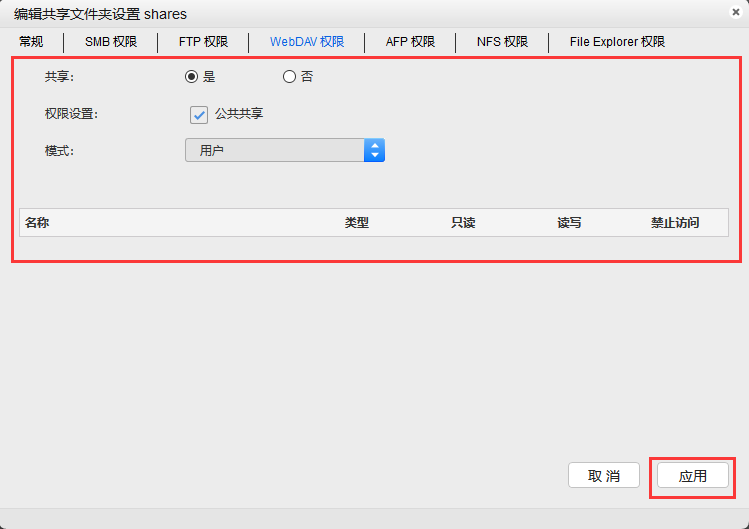Click the 共享: label
The height and width of the screenshot is (529, 749).
click(59, 76)
